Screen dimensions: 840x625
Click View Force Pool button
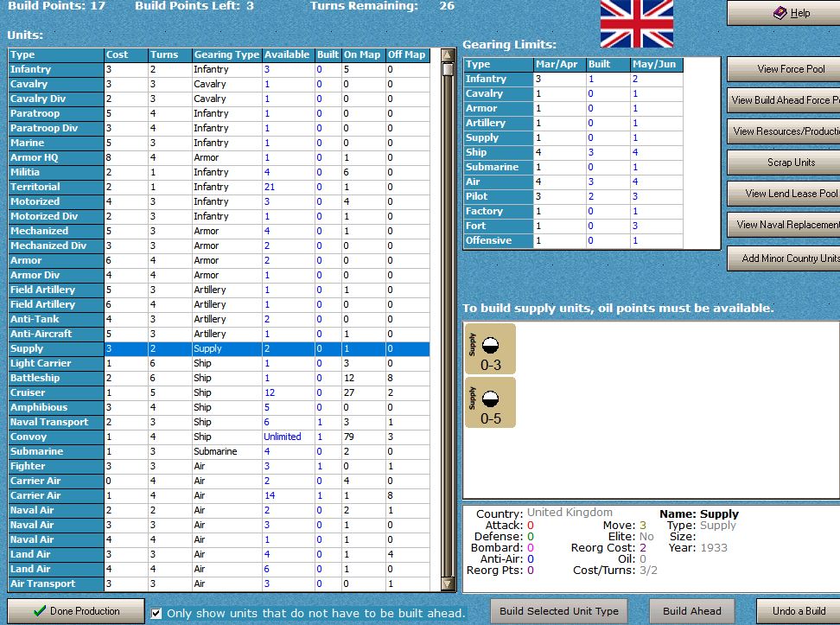pos(784,69)
